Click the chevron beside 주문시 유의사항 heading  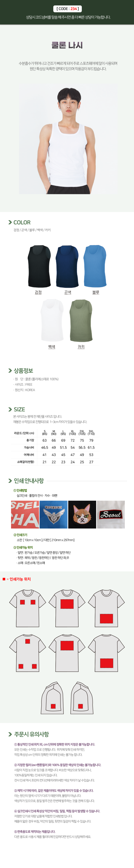(10, 734)
